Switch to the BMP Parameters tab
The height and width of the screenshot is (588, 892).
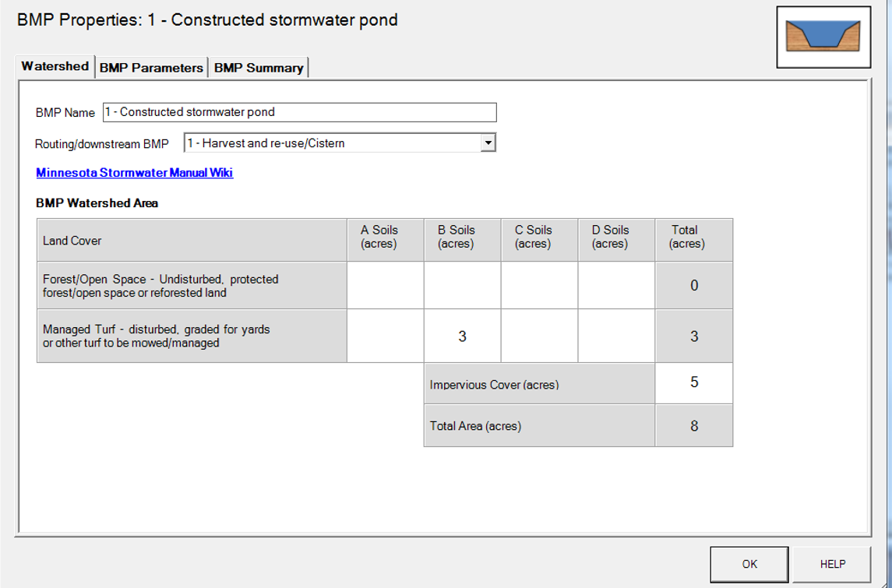[151, 68]
